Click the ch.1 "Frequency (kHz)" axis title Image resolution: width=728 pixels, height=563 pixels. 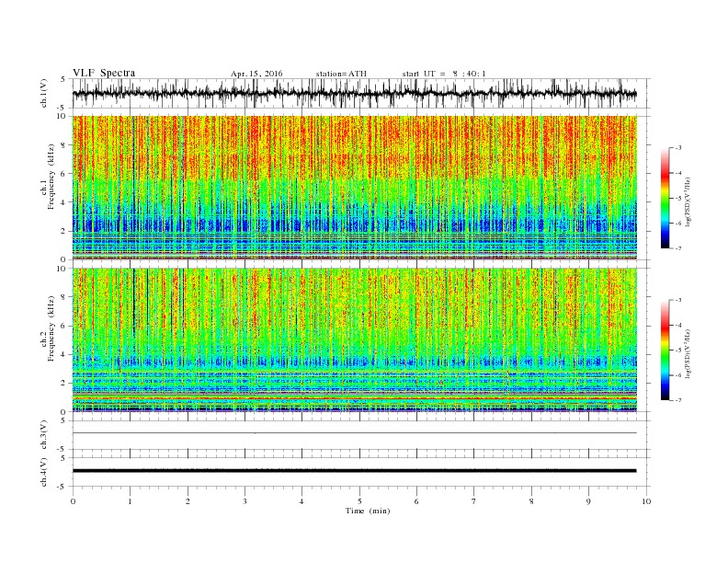click(51, 177)
